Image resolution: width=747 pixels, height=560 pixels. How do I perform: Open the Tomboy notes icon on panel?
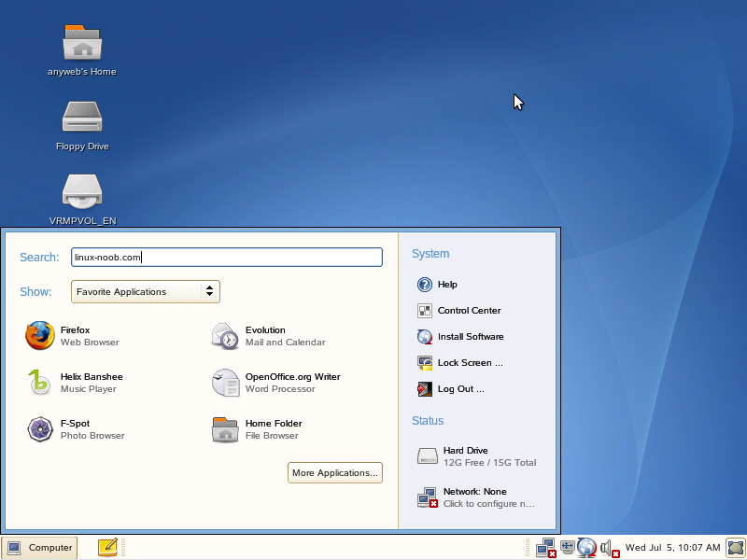107,548
